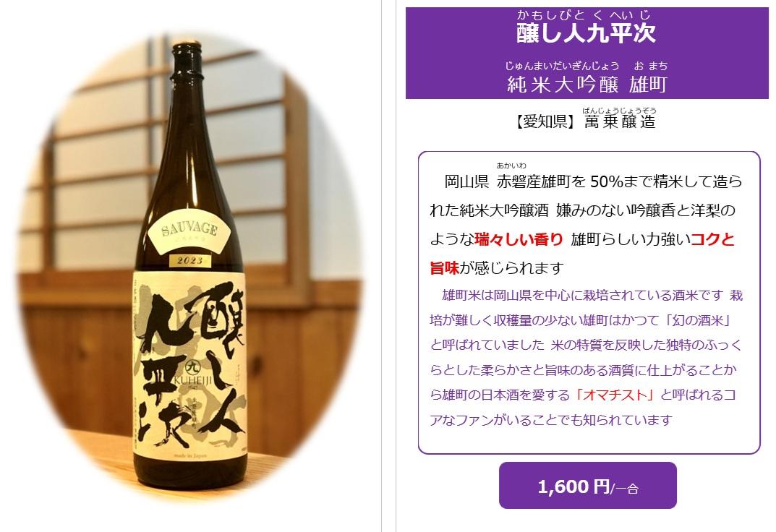This screenshot has width=776, height=532.
Task: Click the じゅんまいだいぎんじょう furigana text
Action: point(562,66)
